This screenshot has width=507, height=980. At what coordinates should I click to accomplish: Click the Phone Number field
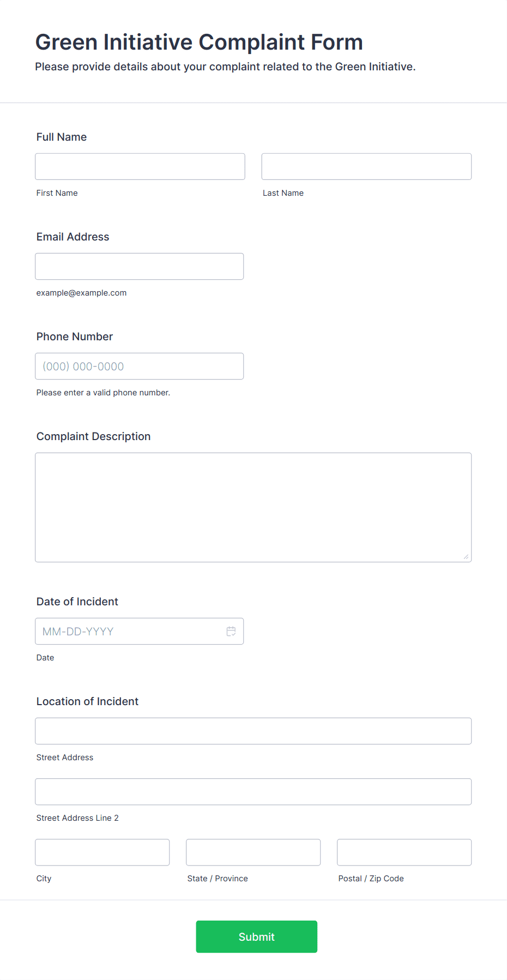(x=140, y=366)
